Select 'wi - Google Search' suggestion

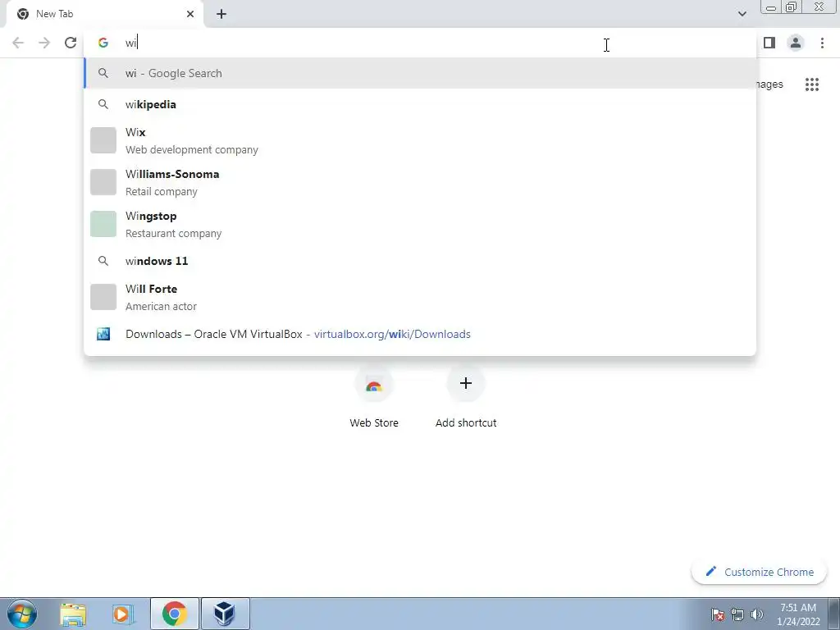point(420,73)
